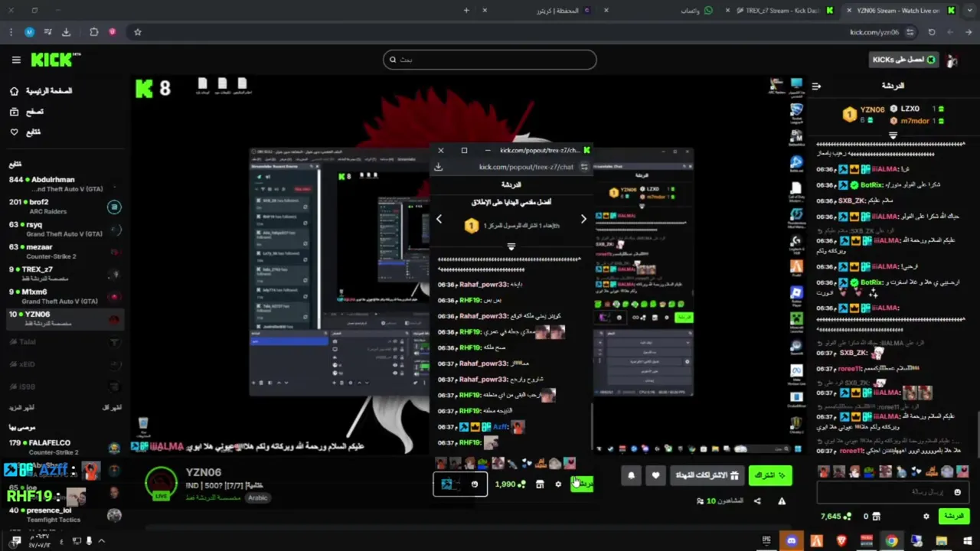Click the 1,990 KICKs in popout chat

(509, 484)
